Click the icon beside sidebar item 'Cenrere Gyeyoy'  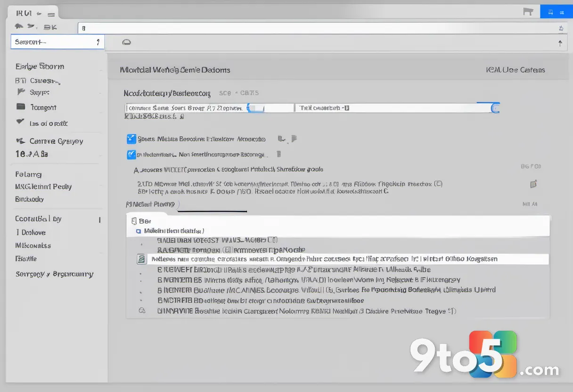coord(20,140)
